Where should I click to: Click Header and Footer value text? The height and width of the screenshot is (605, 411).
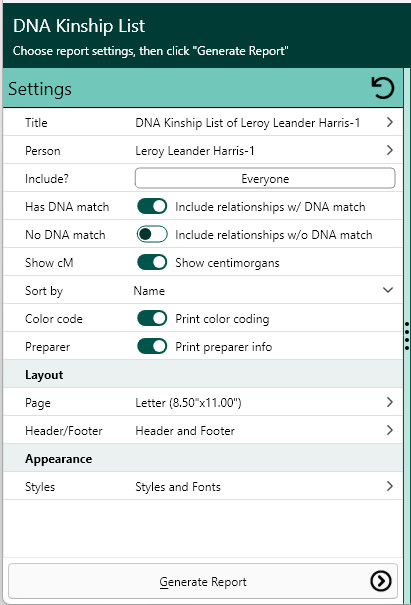tap(185, 431)
